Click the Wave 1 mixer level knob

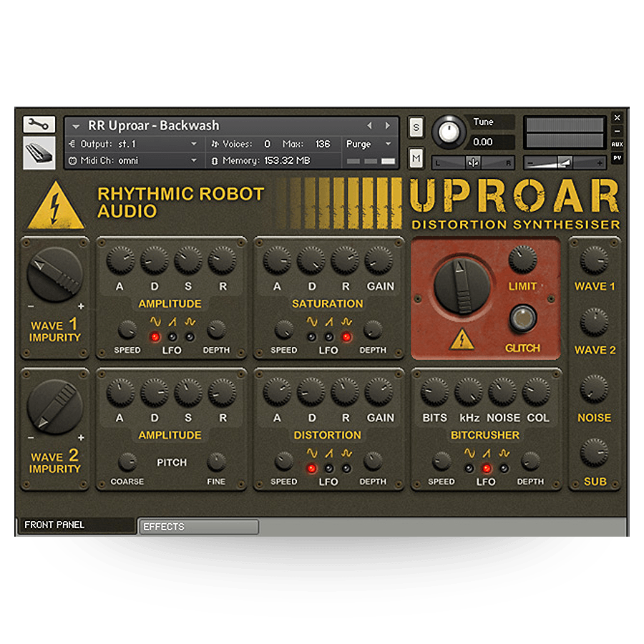(594, 260)
